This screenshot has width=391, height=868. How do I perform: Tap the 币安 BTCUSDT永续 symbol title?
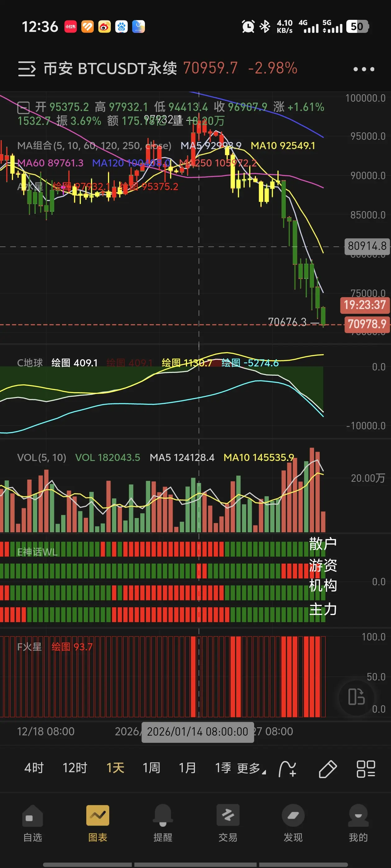[x=110, y=69]
